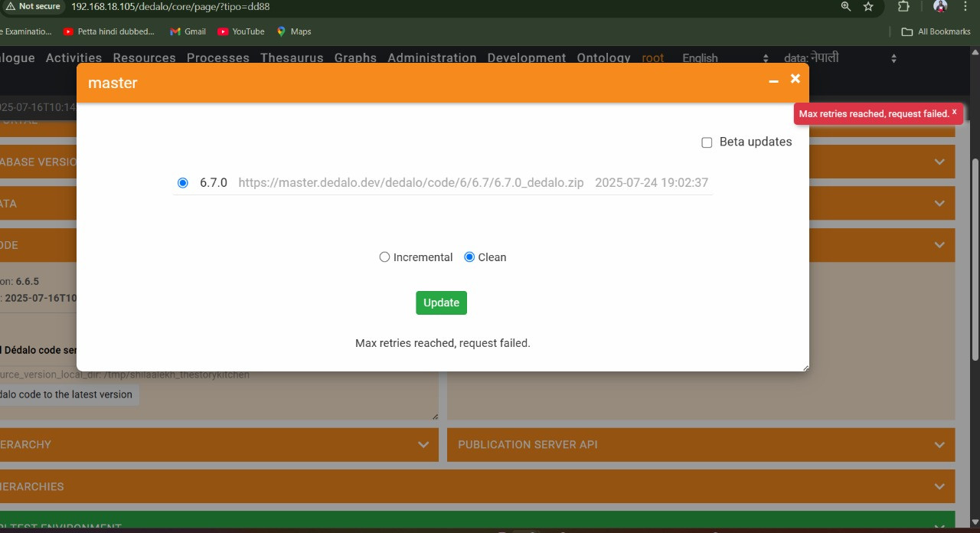The image size is (980, 533).
Task: Close the master modal window
Action: 795,79
